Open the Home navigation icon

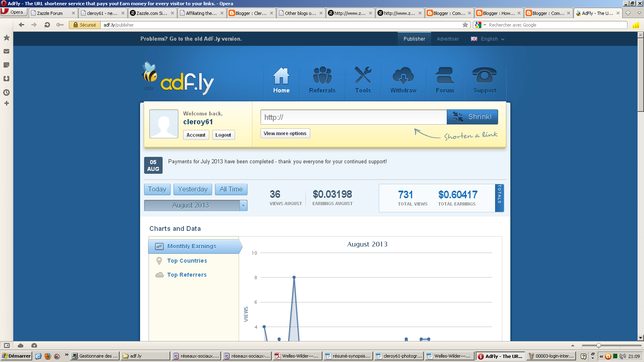281,76
